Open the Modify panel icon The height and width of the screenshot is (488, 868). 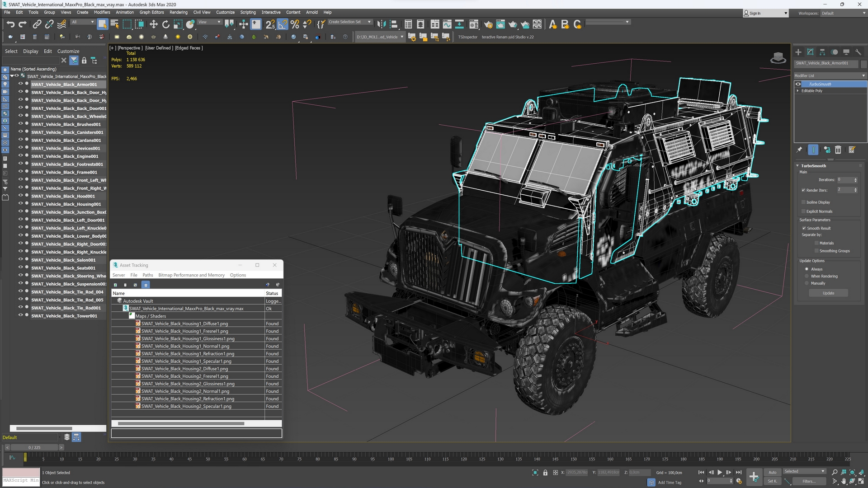pos(810,52)
